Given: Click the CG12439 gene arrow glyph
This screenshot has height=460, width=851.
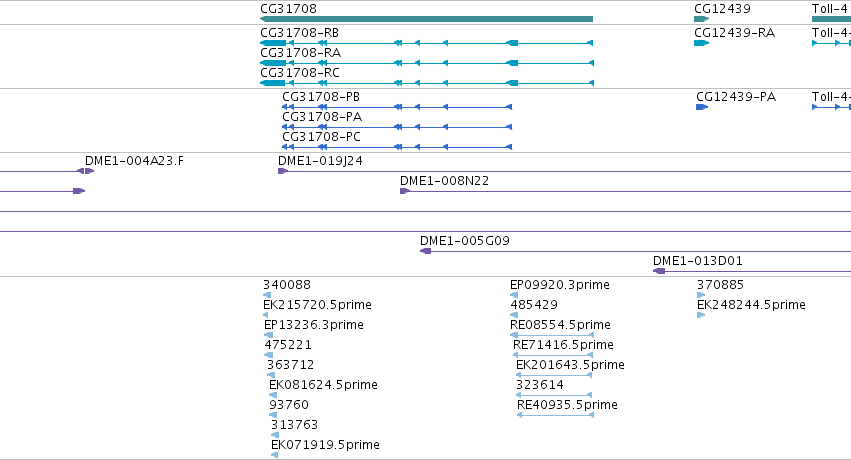Looking at the screenshot, I should (701, 19).
